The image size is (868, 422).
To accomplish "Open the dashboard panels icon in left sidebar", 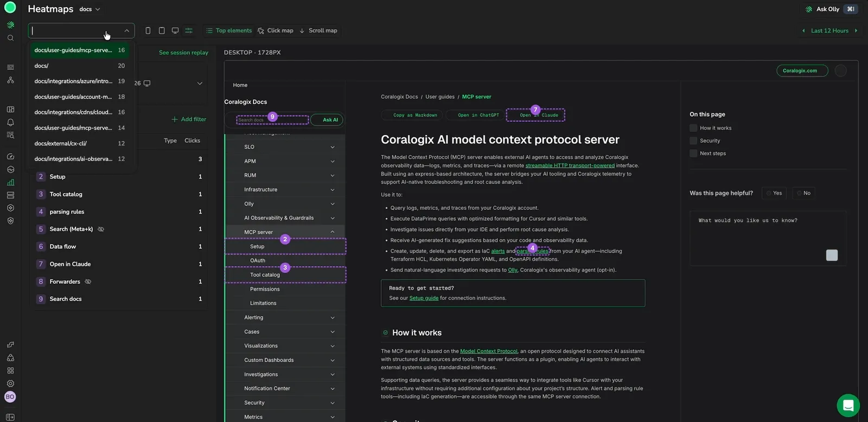I will 10,109.
